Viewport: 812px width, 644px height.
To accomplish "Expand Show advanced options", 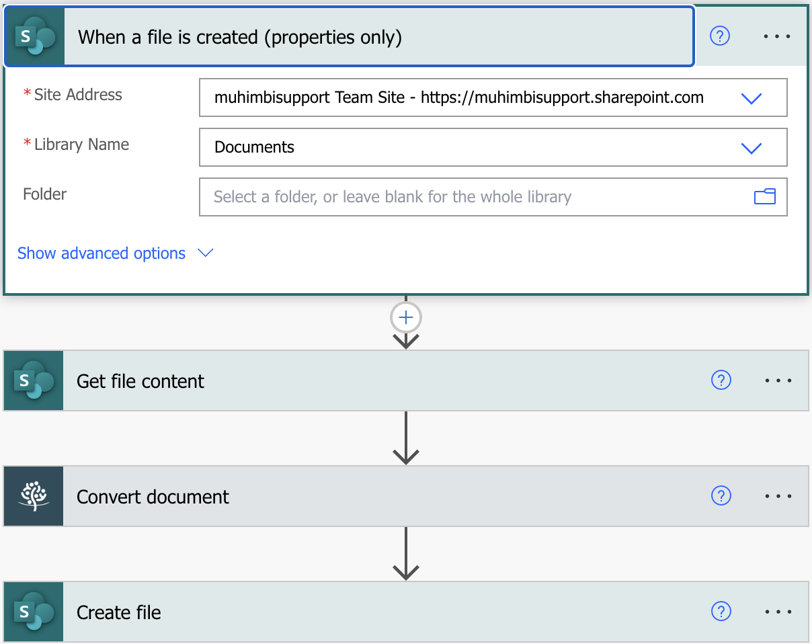I will [x=115, y=253].
